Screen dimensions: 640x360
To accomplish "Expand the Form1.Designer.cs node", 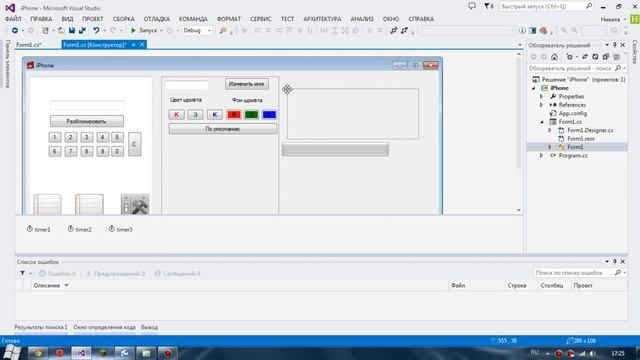I will tap(550, 130).
